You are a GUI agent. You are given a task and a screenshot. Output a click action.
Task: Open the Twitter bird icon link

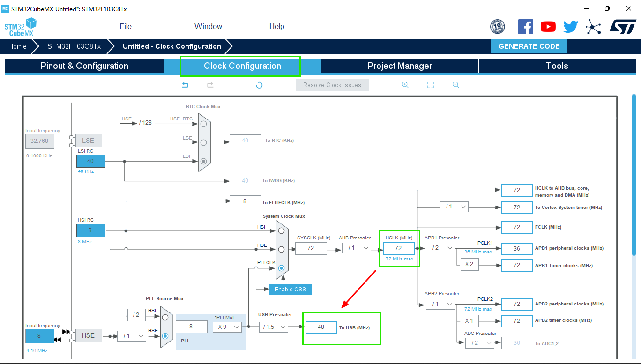[x=570, y=27]
